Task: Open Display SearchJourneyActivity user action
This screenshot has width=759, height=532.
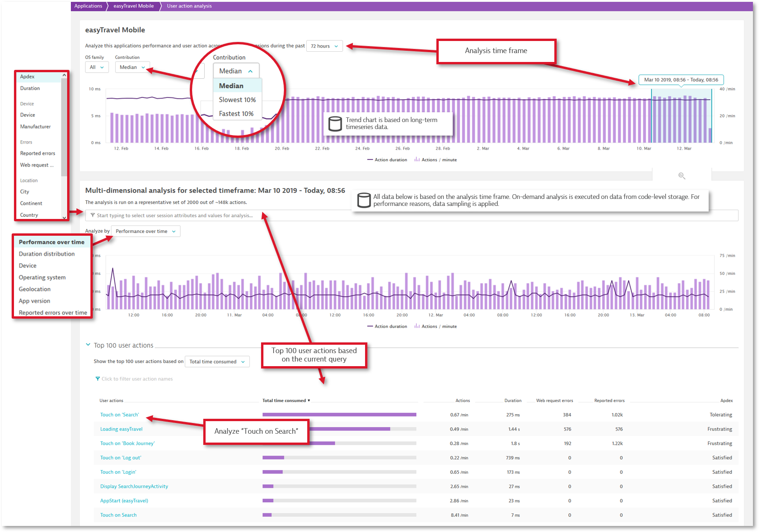Action: [x=134, y=486]
